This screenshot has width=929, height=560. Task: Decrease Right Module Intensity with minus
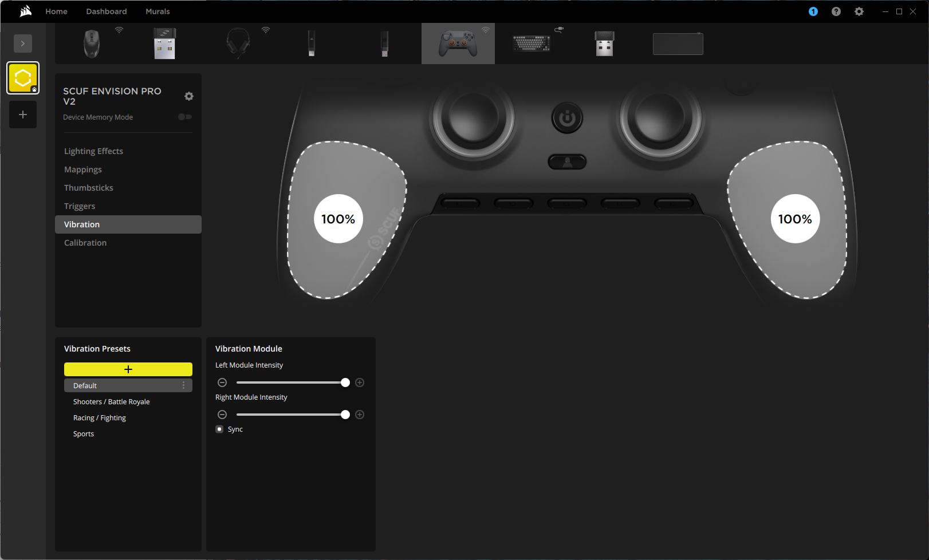pos(222,415)
